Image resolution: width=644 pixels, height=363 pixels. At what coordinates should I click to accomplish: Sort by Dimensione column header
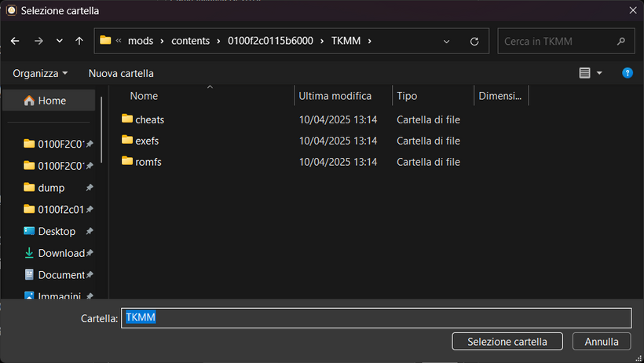coord(500,96)
